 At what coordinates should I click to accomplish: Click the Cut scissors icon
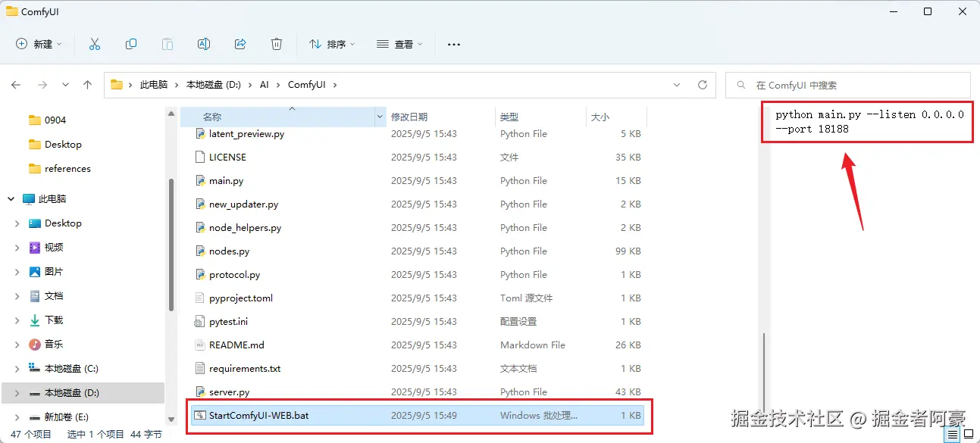[95, 44]
